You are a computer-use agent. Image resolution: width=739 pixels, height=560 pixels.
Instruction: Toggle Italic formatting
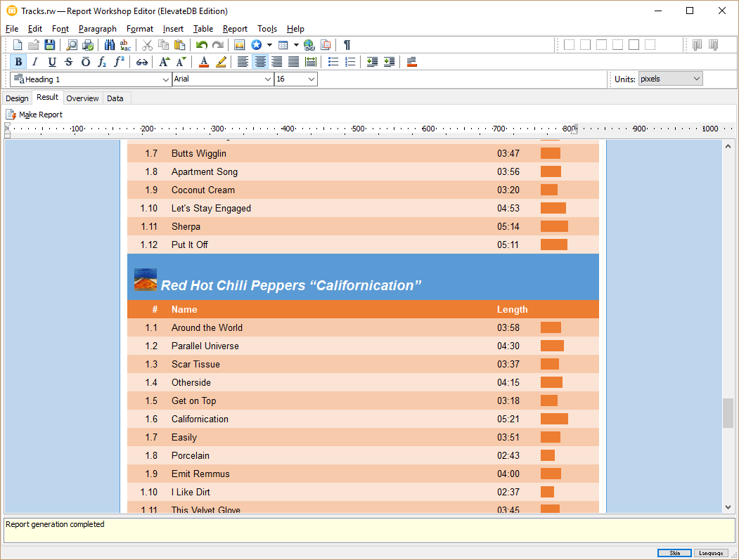35,62
